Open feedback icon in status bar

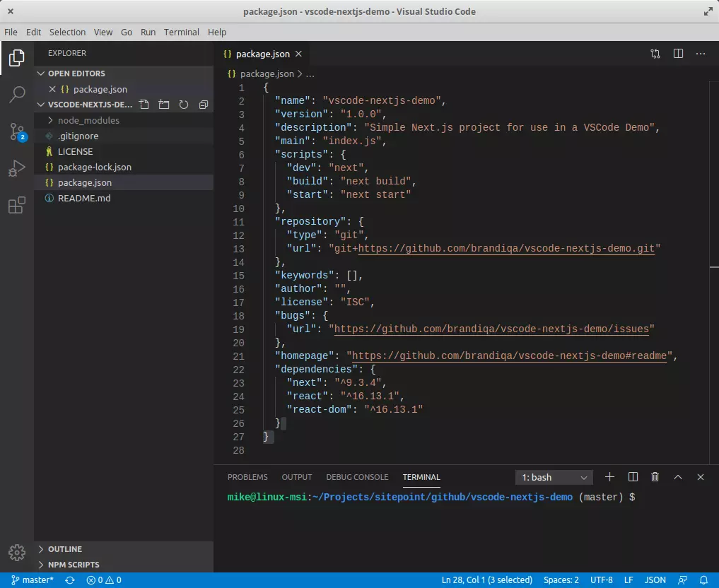tap(682, 580)
